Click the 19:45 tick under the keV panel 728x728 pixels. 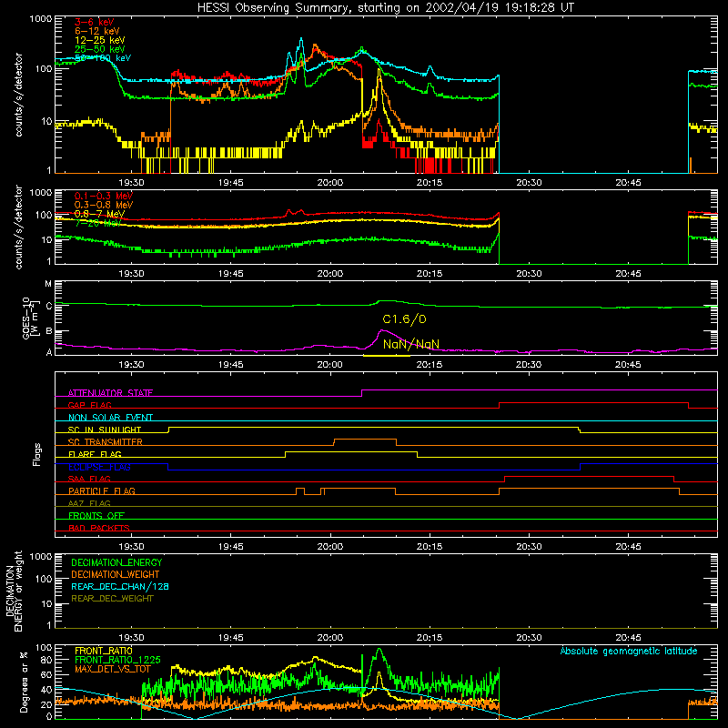[x=231, y=183]
